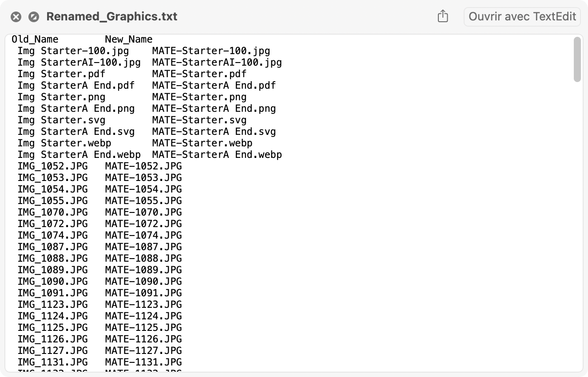The width and height of the screenshot is (588, 377).
Task: Click the MATE-1127.JPG entry
Action: tap(143, 351)
